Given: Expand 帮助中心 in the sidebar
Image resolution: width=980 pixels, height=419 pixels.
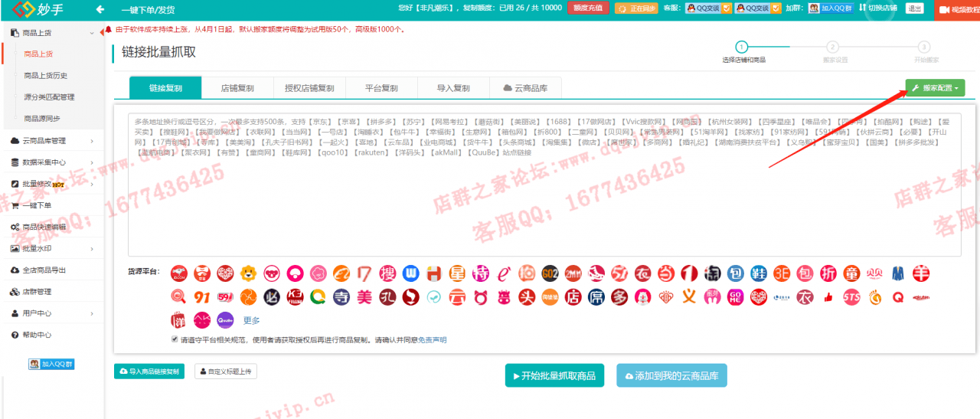Looking at the screenshot, I should (x=52, y=335).
